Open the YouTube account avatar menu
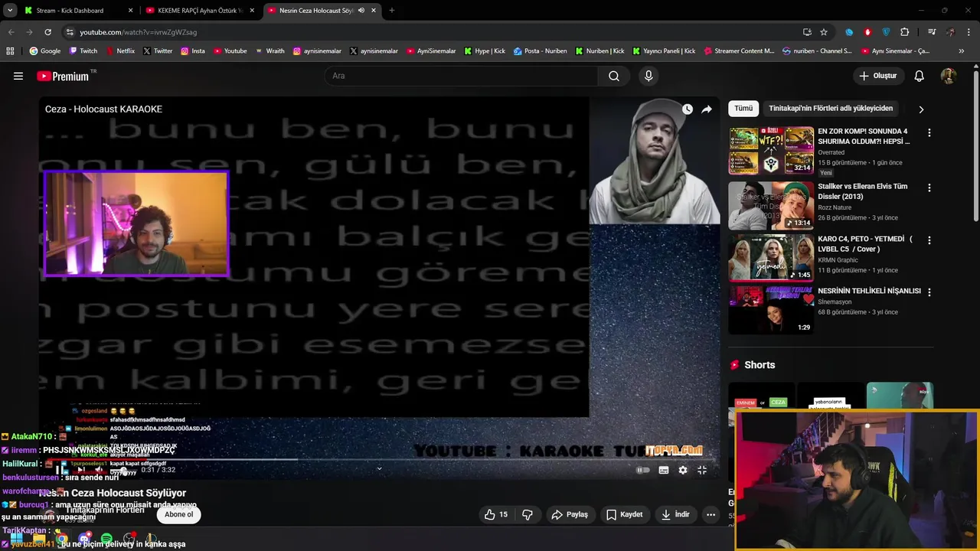 [948, 76]
